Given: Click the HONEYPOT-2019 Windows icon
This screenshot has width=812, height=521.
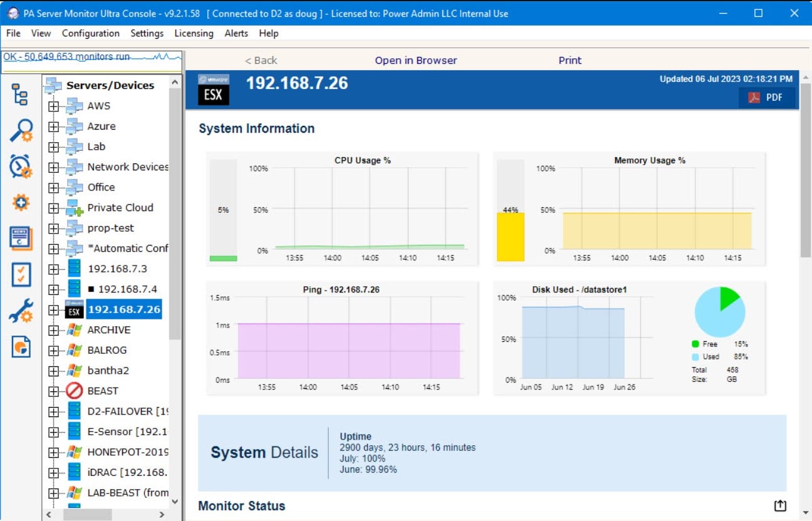Looking at the screenshot, I should point(75,451).
